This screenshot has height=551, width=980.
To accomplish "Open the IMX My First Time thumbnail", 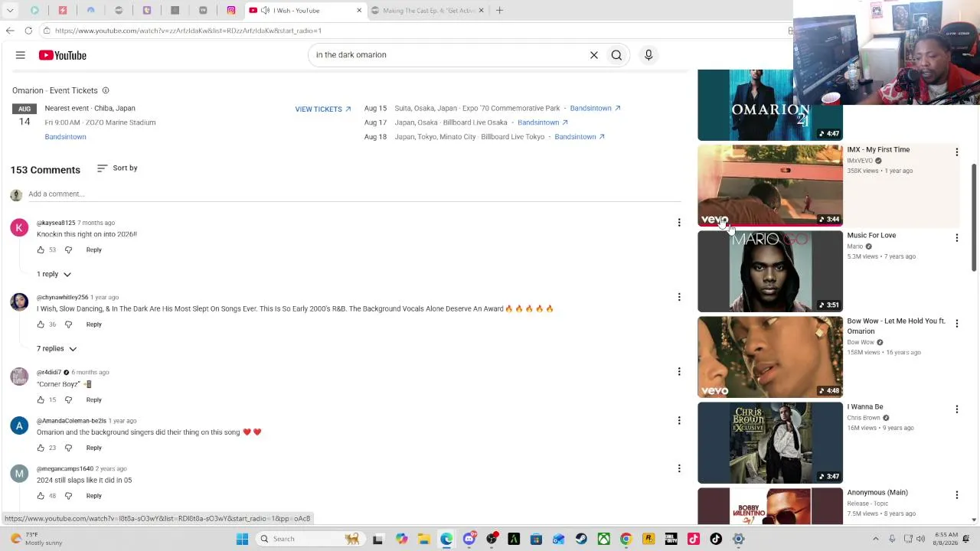I will click(770, 186).
